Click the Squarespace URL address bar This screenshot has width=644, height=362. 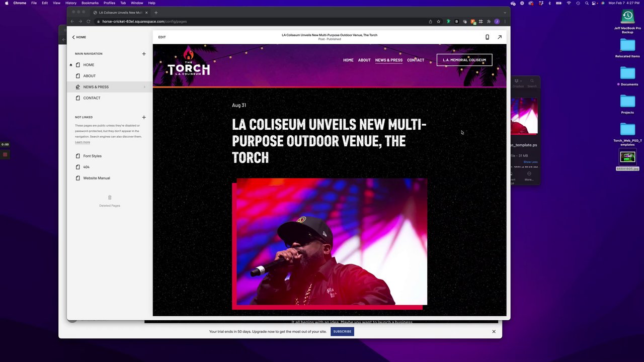click(262, 22)
